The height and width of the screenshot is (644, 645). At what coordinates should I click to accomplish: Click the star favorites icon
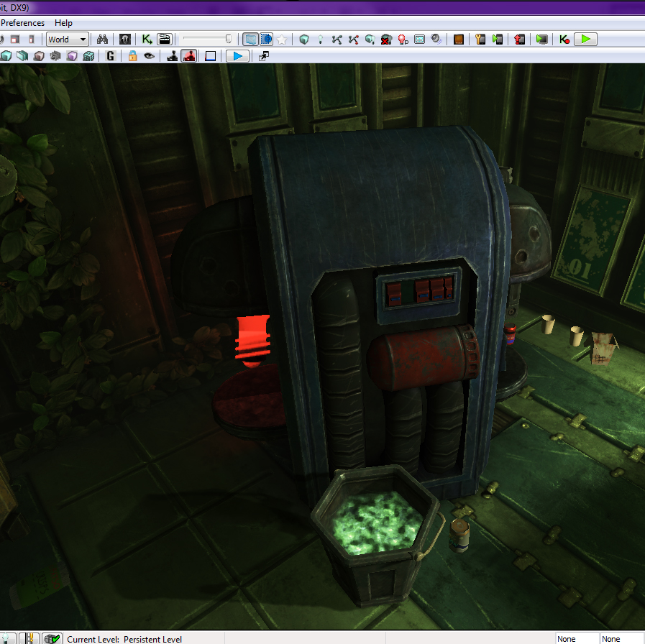[282, 40]
